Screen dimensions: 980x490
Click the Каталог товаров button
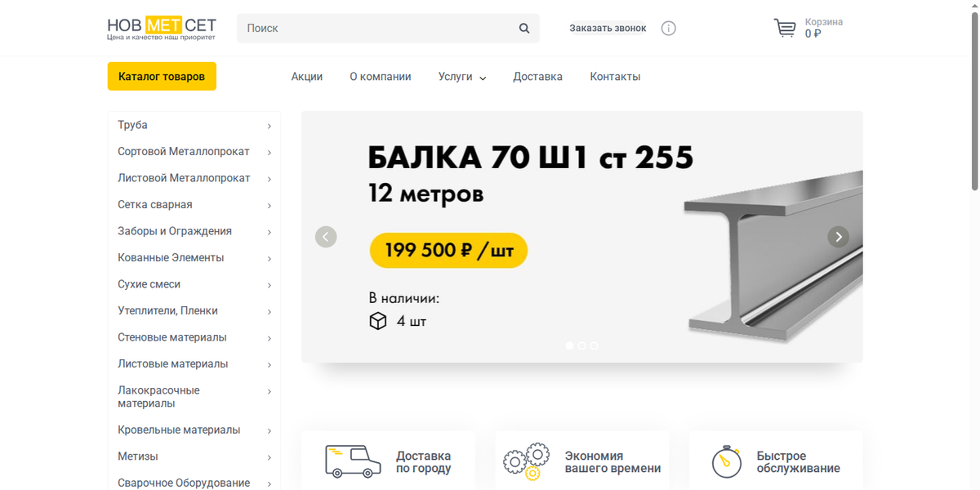pyautogui.click(x=162, y=77)
